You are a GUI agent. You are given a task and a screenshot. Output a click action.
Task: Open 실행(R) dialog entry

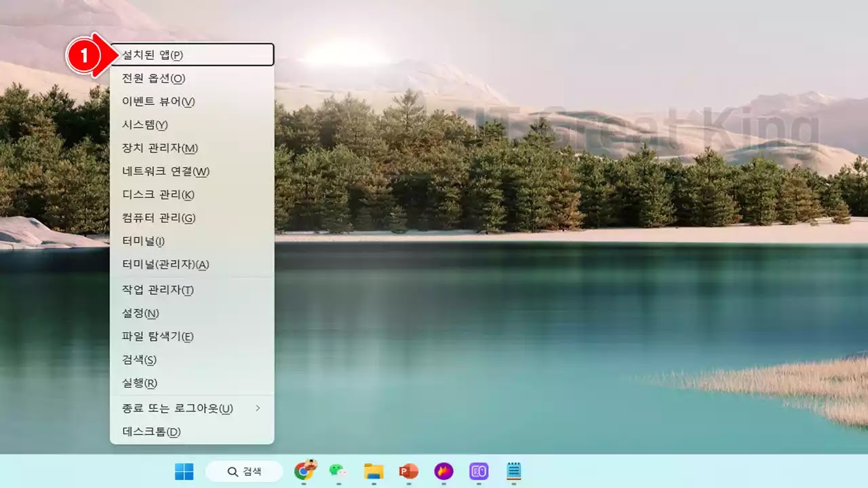[192, 383]
